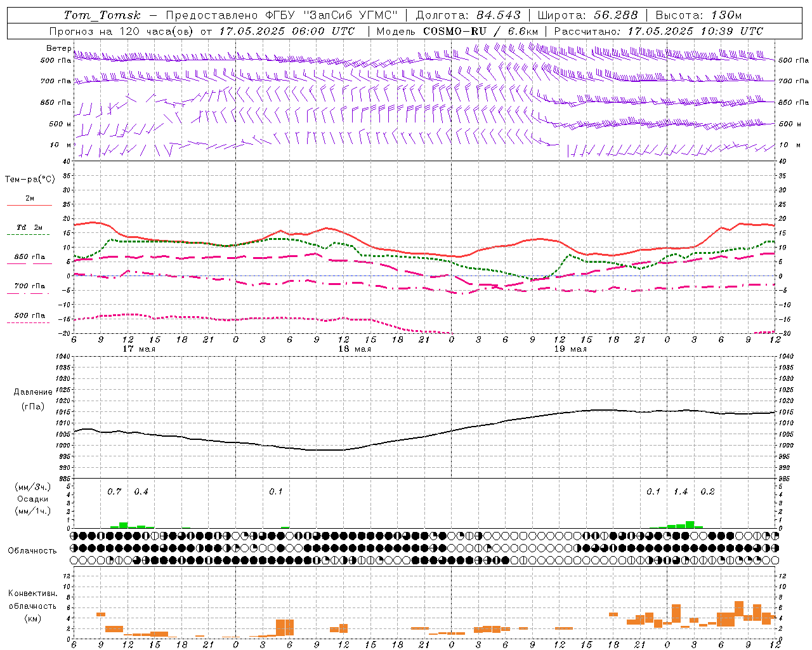Click the station name Tom_Tomsk

click(102, 15)
